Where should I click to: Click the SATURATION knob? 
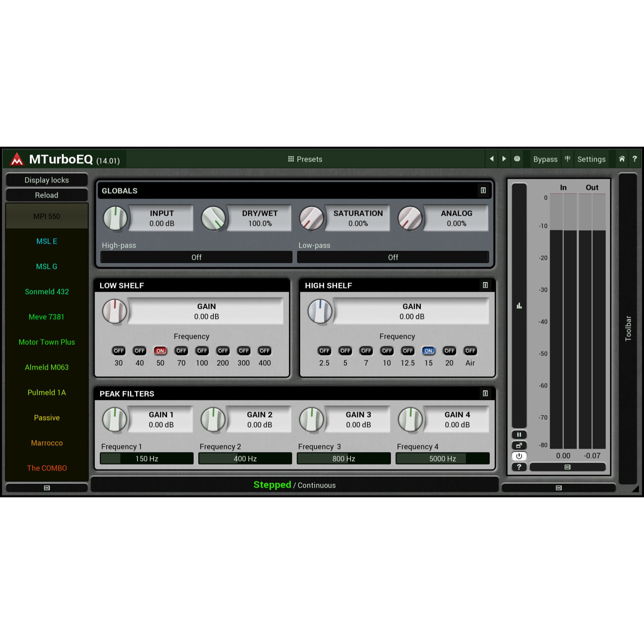tap(311, 218)
